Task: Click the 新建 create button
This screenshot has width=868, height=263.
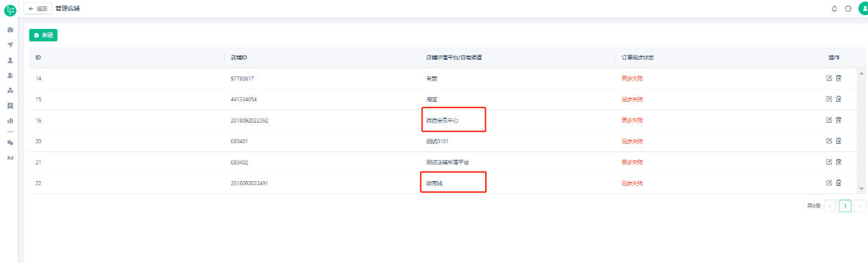Action: [43, 35]
